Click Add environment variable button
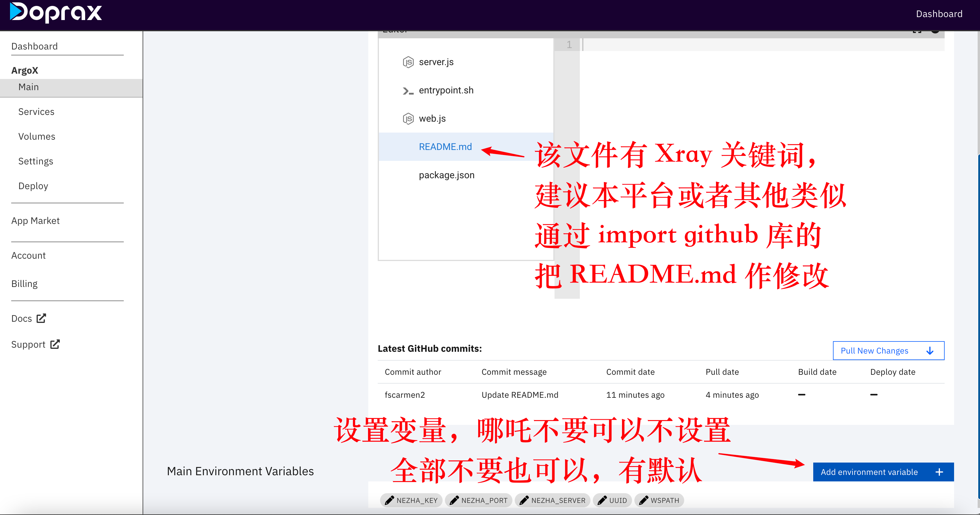Viewport: 980px width, 515px height. click(883, 472)
